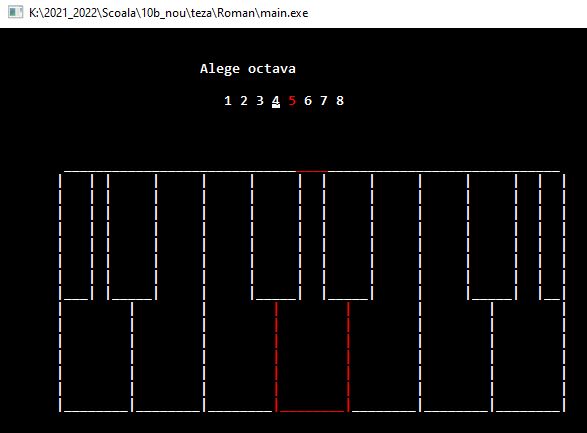Play the third white piano key
This screenshot has height=433, width=587.
240,356
